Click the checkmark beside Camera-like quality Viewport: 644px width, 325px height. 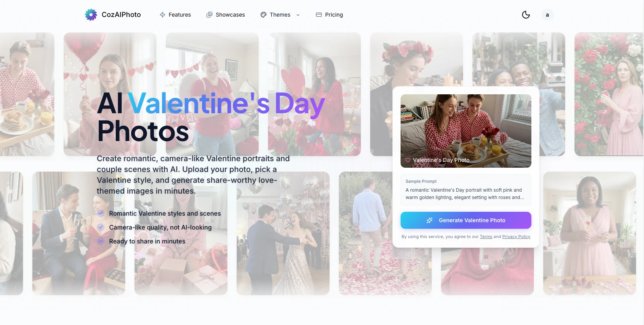101,227
